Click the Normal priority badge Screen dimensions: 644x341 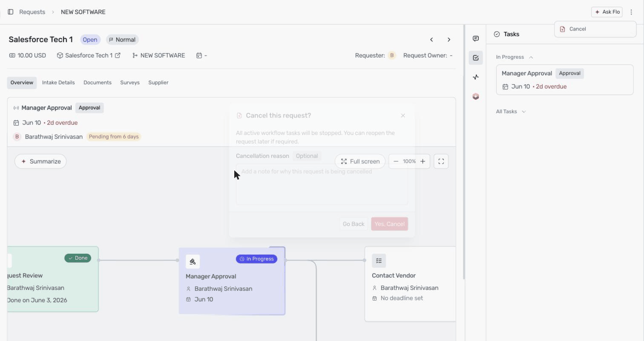point(122,40)
